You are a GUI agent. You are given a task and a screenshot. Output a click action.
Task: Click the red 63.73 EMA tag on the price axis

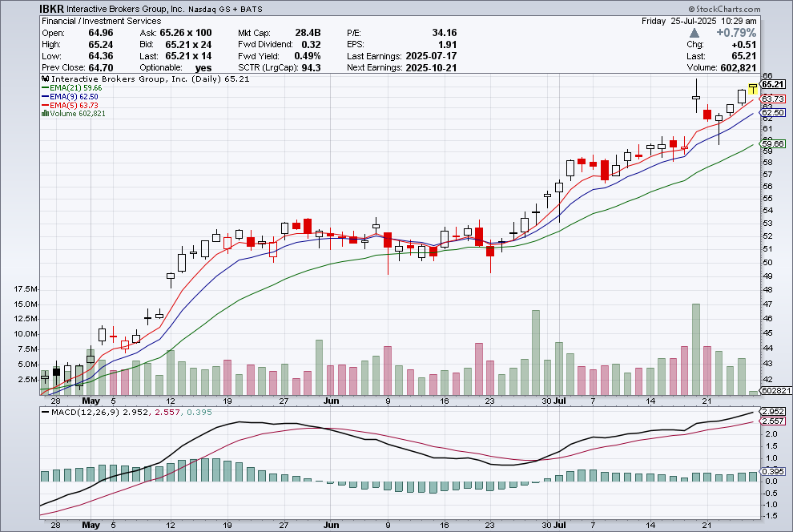pyautogui.click(x=773, y=99)
